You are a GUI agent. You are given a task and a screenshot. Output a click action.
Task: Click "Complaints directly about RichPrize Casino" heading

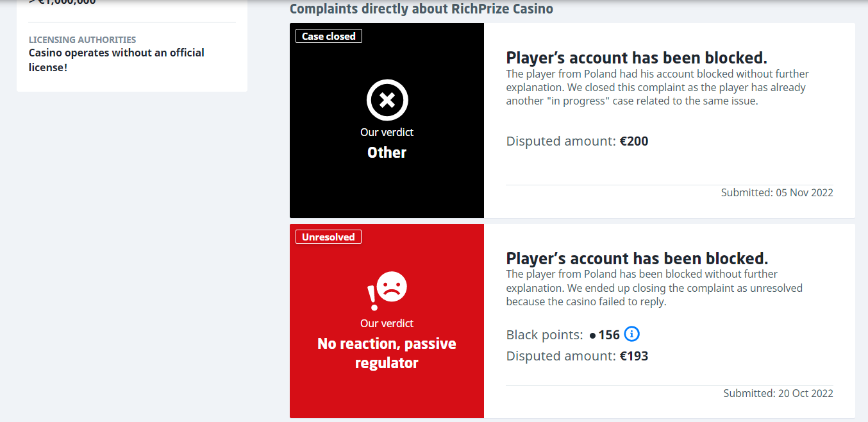tap(421, 9)
